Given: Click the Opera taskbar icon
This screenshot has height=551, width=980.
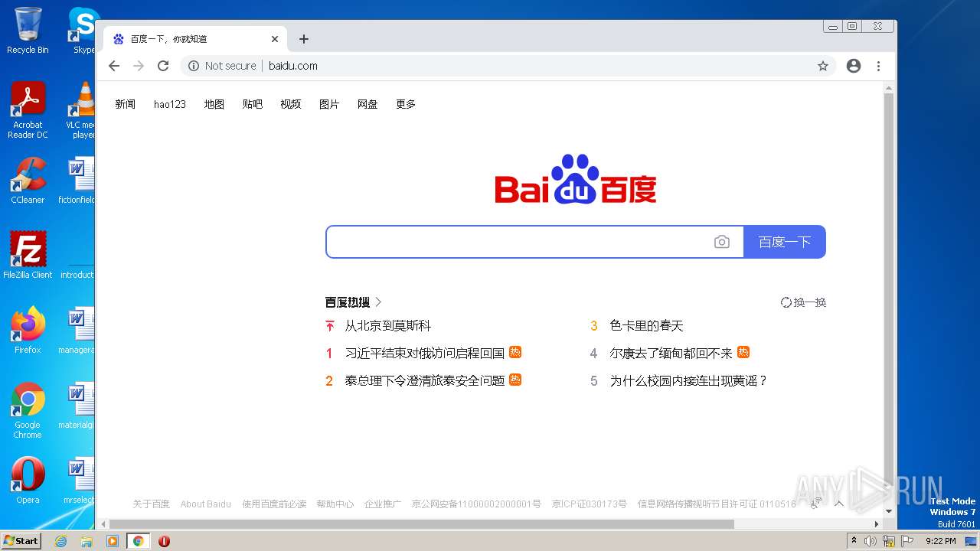Looking at the screenshot, I should pyautogui.click(x=164, y=541).
